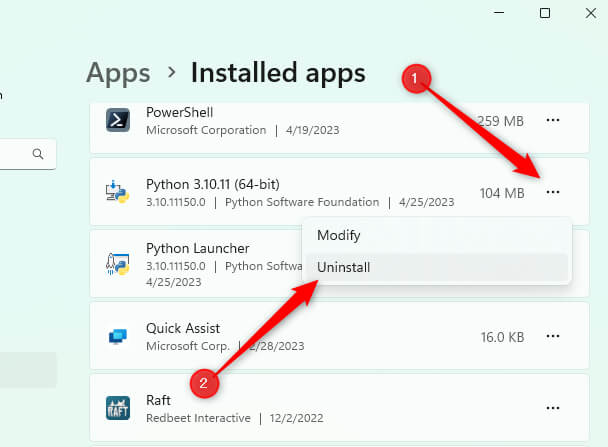This screenshot has height=447, width=608.
Task: Open more options for PowerShell
Action: (553, 121)
